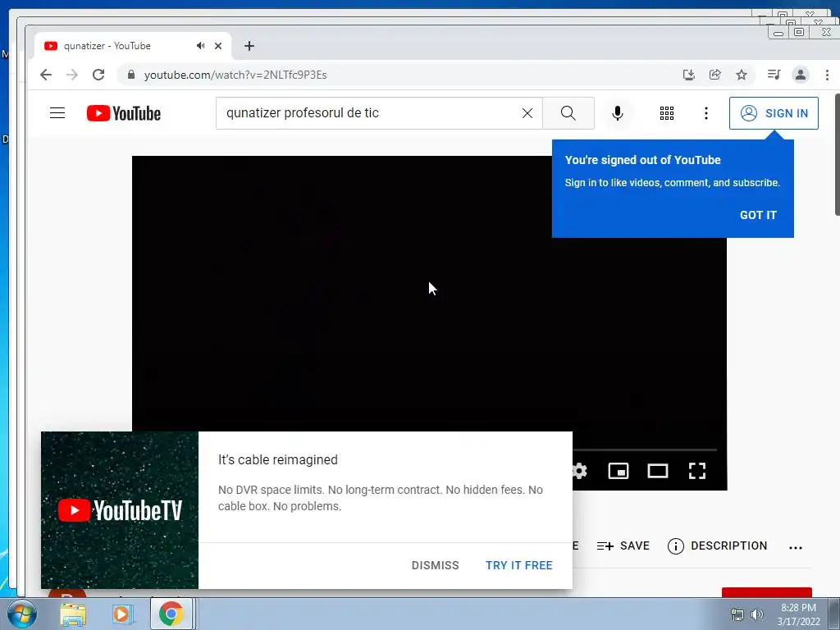Open the video DESCRIPTION
Screen dimensions: 840x630
pyautogui.click(x=717, y=546)
